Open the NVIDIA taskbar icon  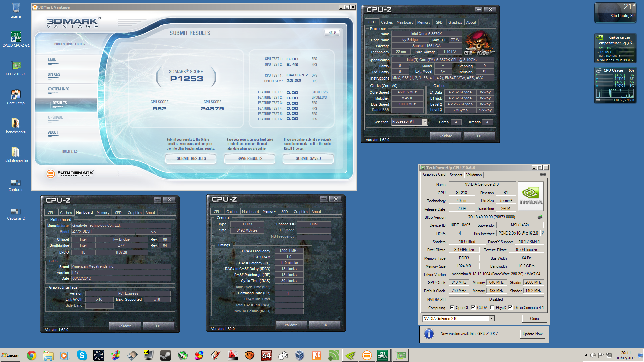pos(350,355)
